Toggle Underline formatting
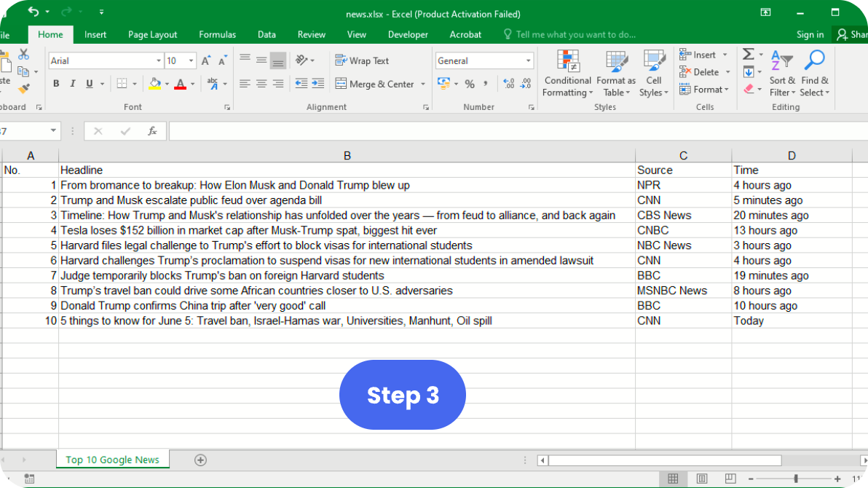 89,84
